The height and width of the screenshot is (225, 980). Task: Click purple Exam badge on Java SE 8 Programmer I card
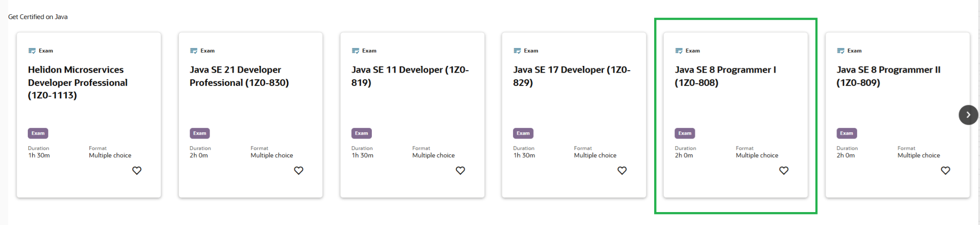point(685,133)
